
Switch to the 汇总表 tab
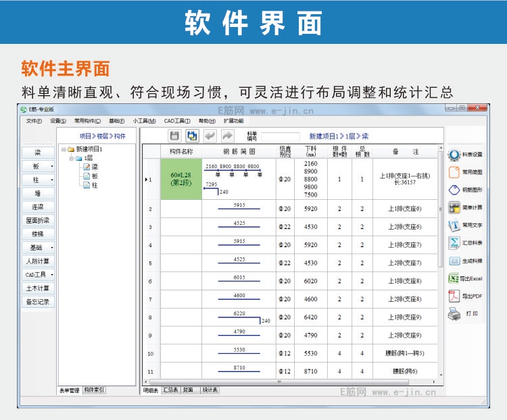click(171, 390)
